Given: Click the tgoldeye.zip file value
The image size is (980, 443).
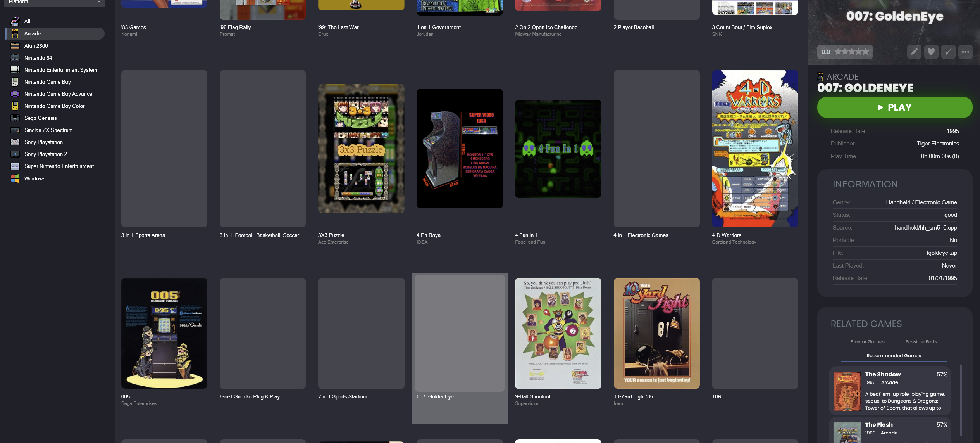Looking at the screenshot, I should click(x=942, y=253).
